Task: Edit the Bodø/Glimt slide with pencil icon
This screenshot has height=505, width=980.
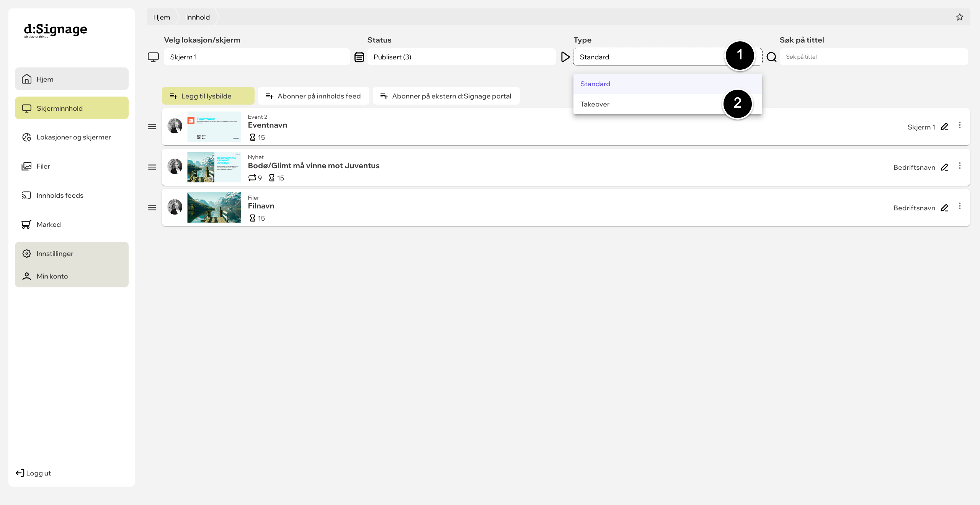Action: coord(944,167)
